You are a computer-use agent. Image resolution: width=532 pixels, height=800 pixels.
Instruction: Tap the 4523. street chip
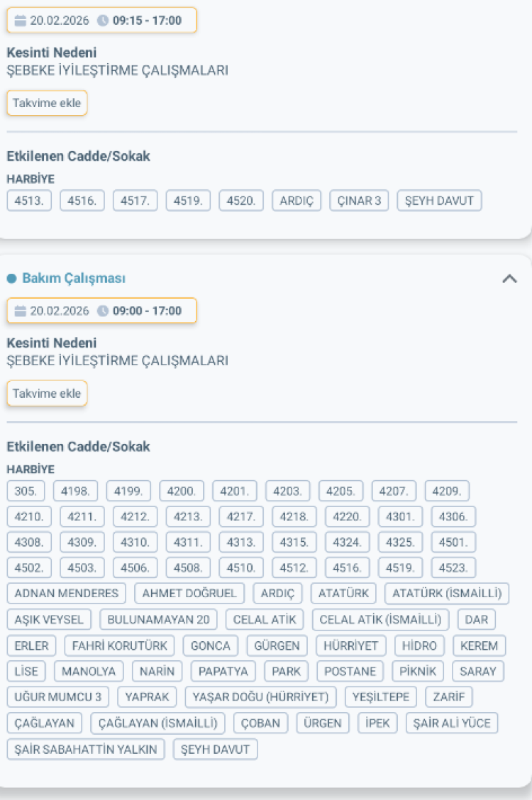click(454, 568)
